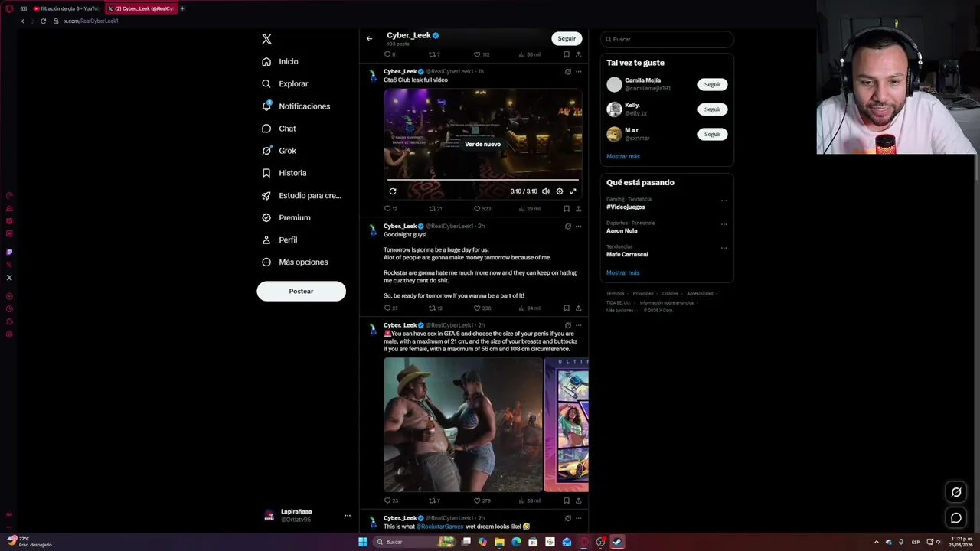Image resolution: width=980 pixels, height=551 pixels.
Task: Open Inicio in the X sidebar
Action: point(279,61)
